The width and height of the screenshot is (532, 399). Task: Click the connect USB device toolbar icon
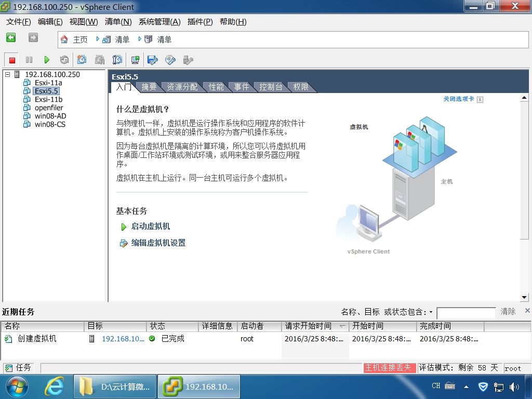click(x=188, y=60)
